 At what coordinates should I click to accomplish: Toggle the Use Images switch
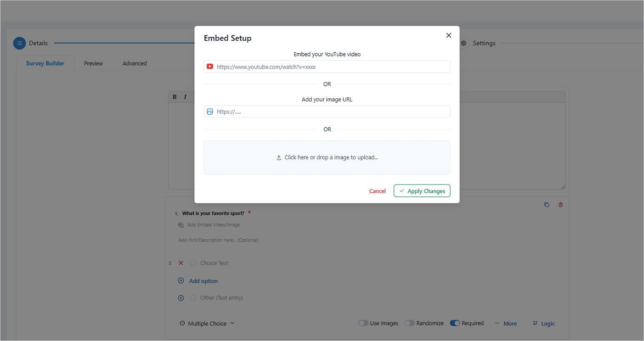[363, 323]
